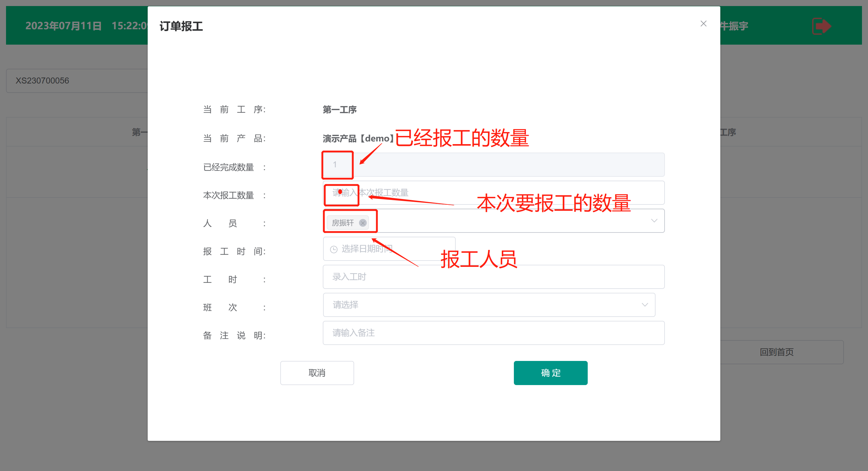868x471 pixels.
Task: Click the XS230700056 order number input
Action: pyautogui.click(x=77, y=81)
